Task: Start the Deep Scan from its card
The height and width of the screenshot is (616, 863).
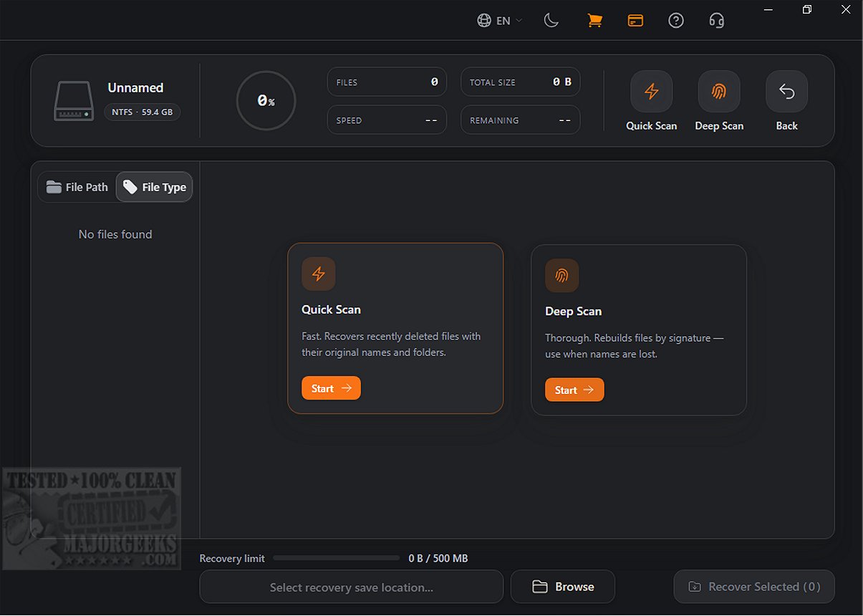Action: coord(574,390)
